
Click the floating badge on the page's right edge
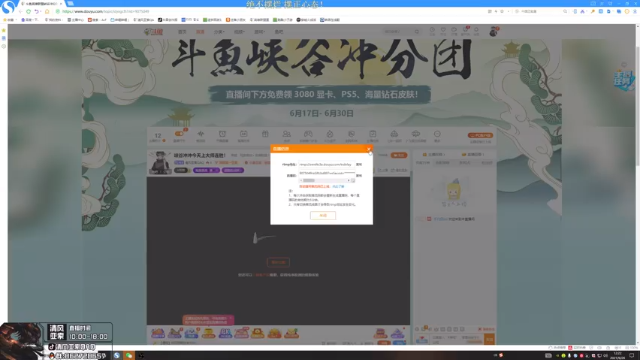(x=623, y=80)
